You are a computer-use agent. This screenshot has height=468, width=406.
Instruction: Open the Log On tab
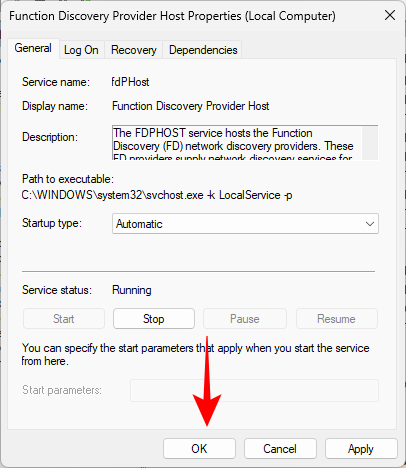point(81,50)
